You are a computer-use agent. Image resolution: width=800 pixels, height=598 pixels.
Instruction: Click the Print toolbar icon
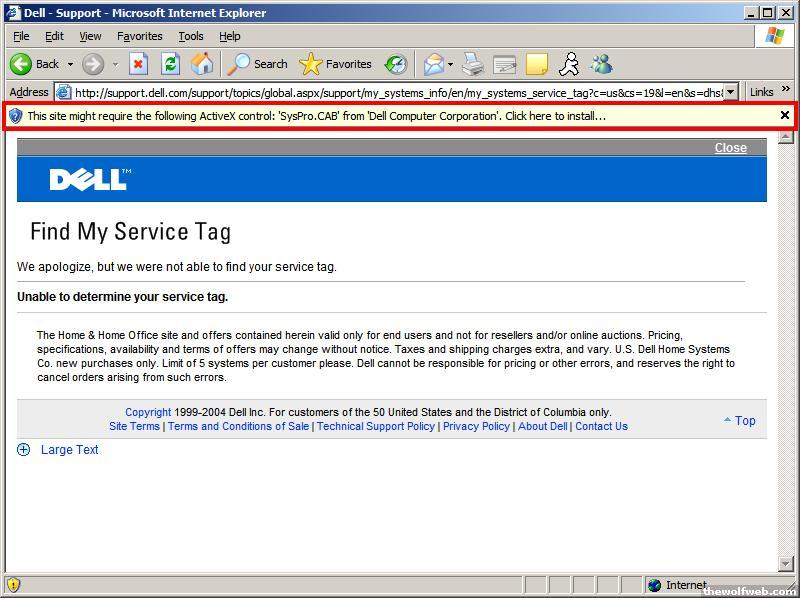pyautogui.click(x=473, y=64)
